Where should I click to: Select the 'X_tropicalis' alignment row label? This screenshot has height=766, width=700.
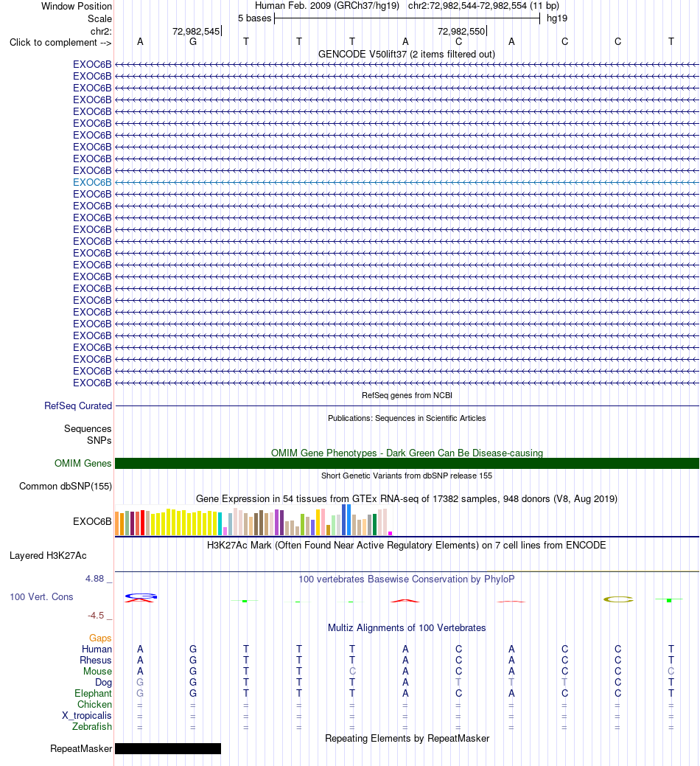[x=86, y=715]
